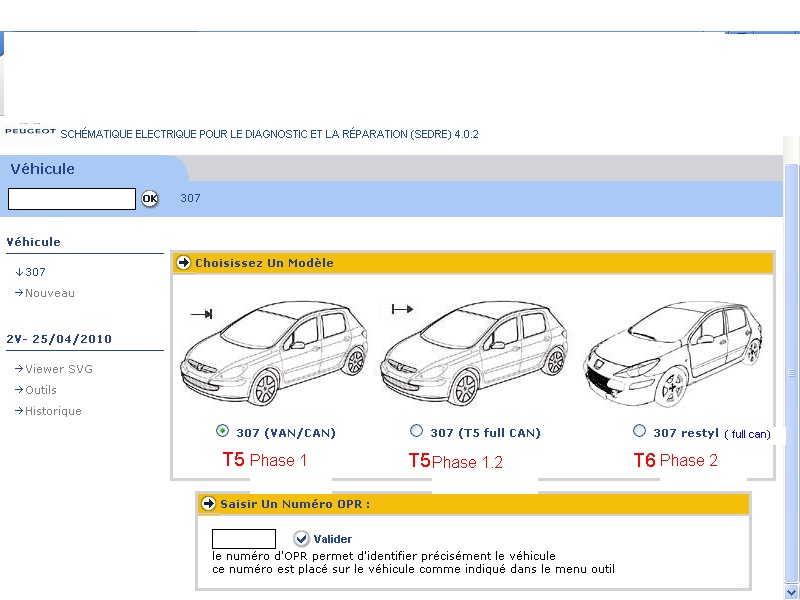Click the '2V- 25/04/2010' sidebar heading
Image resolution: width=800 pixels, height=600 pixels.
(x=59, y=339)
